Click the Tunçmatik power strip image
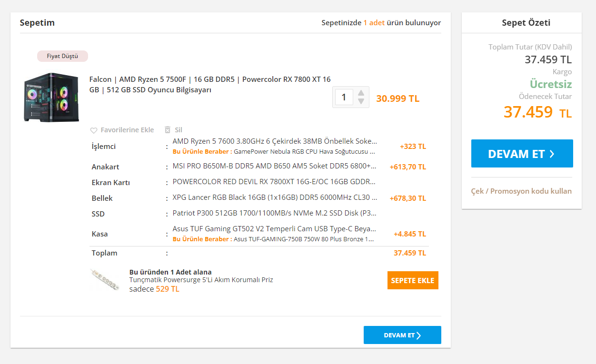Image resolution: width=596 pixels, height=364 pixels. point(105,280)
